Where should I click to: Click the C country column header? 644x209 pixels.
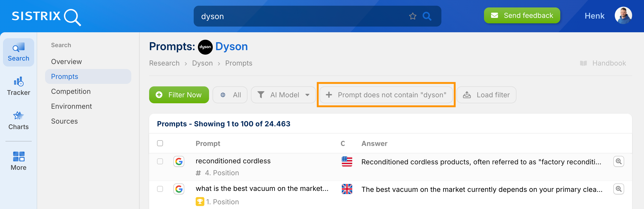coord(343,143)
